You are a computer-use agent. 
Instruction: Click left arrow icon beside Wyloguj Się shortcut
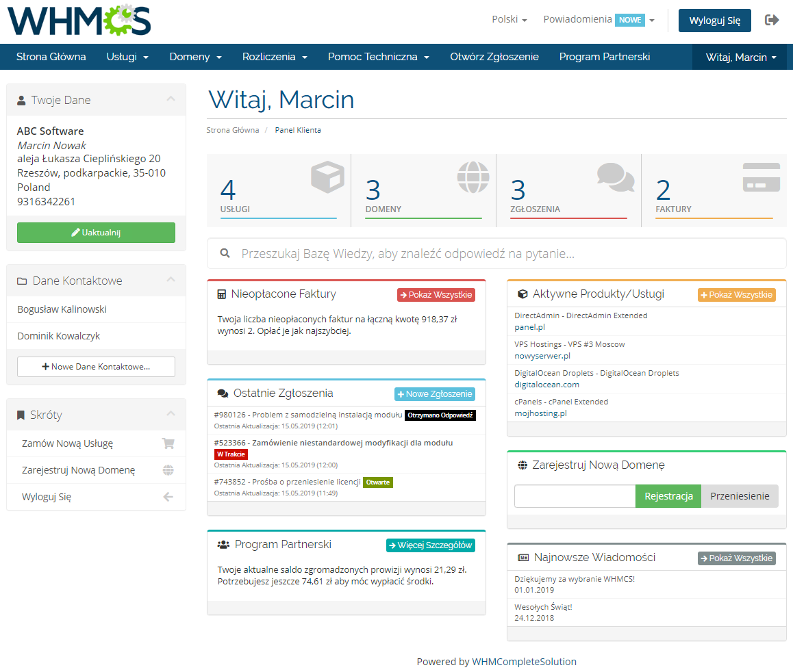coord(168,497)
